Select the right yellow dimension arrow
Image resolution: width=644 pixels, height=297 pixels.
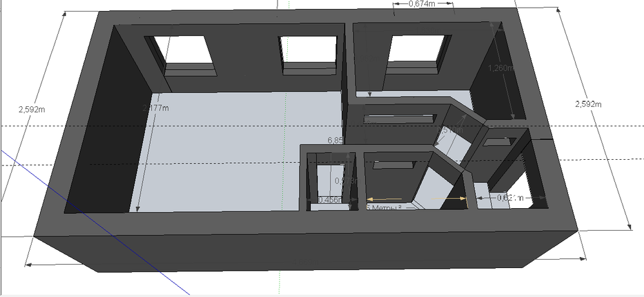pyautogui.click(x=450, y=199)
